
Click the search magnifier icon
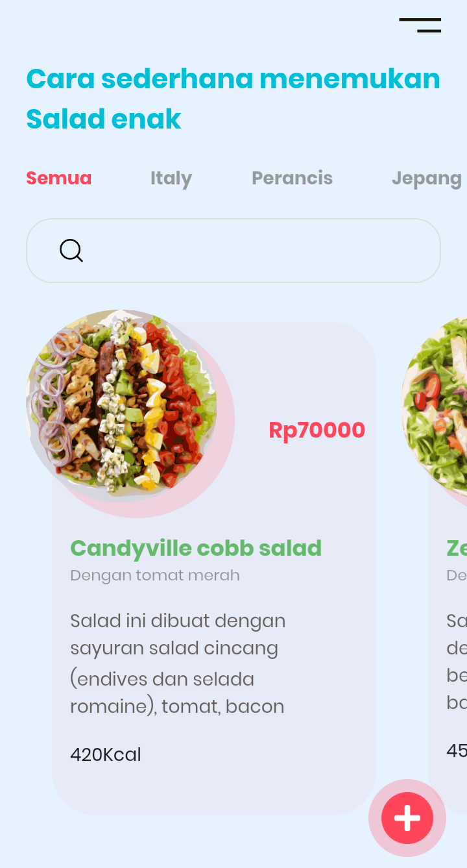(71, 251)
